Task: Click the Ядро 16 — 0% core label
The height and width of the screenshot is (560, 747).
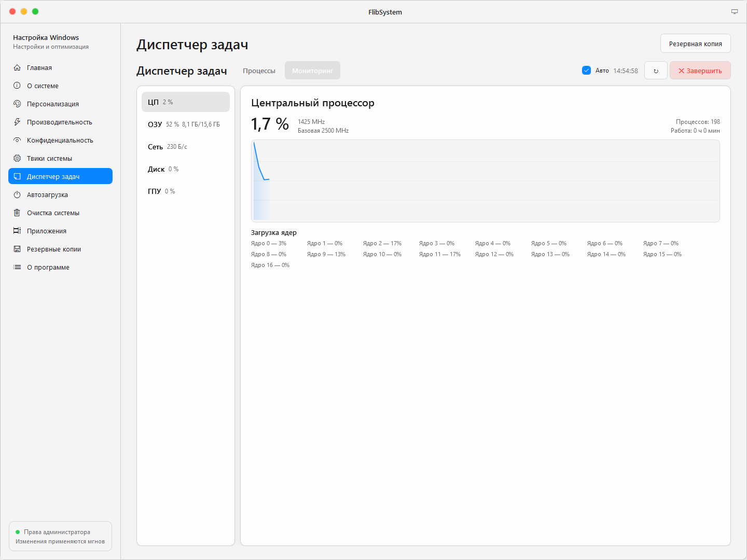Action: (270, 265)
